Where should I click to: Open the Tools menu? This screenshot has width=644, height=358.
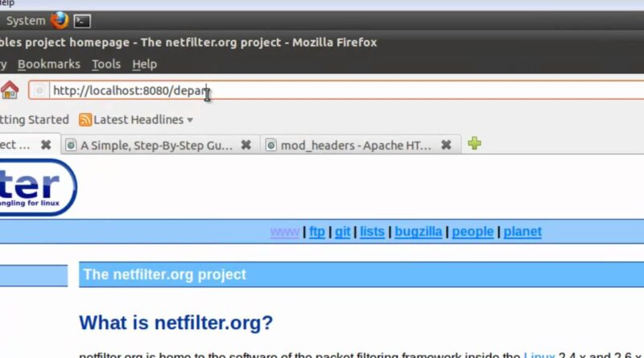point(106,64)
